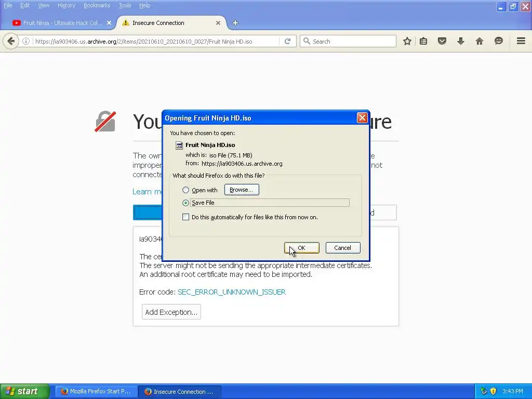
Task: Save the page to Pocket icon
Action: pos(442,42)
